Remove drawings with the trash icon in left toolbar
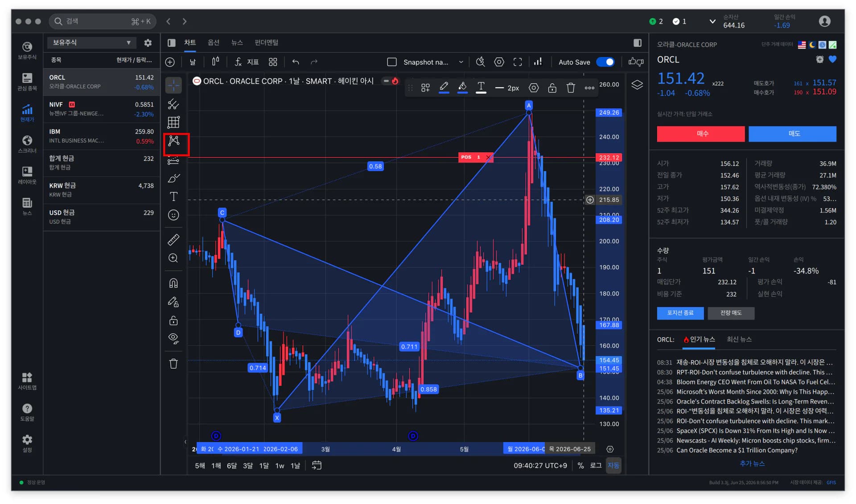 coord(173,364)
